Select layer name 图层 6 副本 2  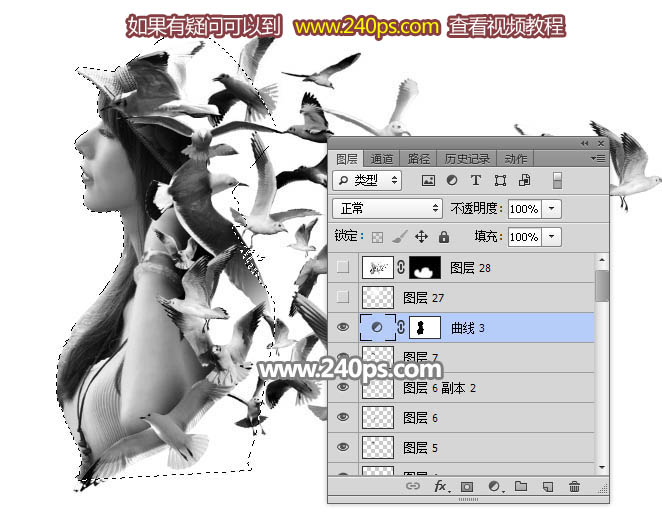(439, 388)
